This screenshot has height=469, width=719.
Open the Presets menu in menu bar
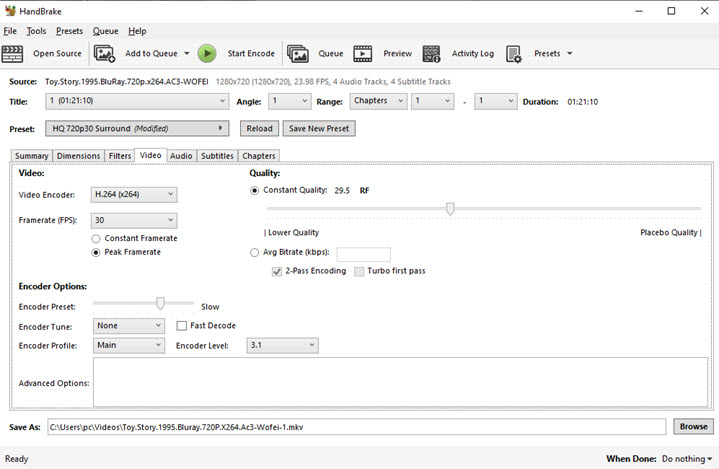[70, 31]
